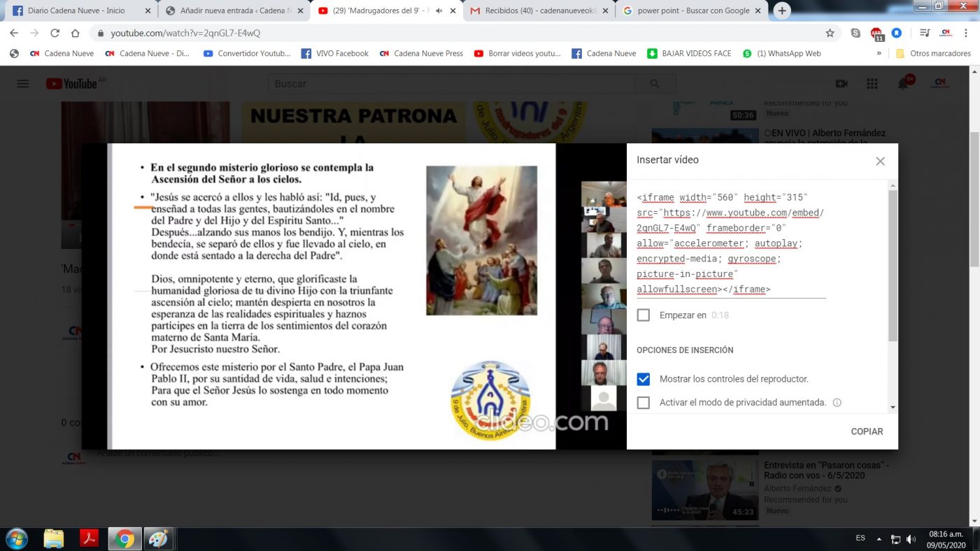Open the Skype extension icon
Image resolution: width=980 pixels, height=551 pixels.
point(855,33)
